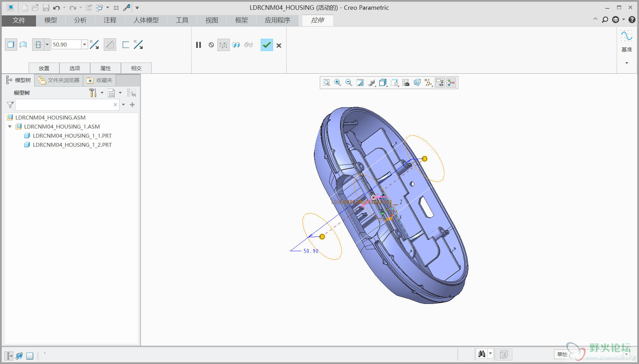Screen dimensions: 639x364
Task: Switch to the 应用程序 ribbon tab
Action: (x=278, y=21)
